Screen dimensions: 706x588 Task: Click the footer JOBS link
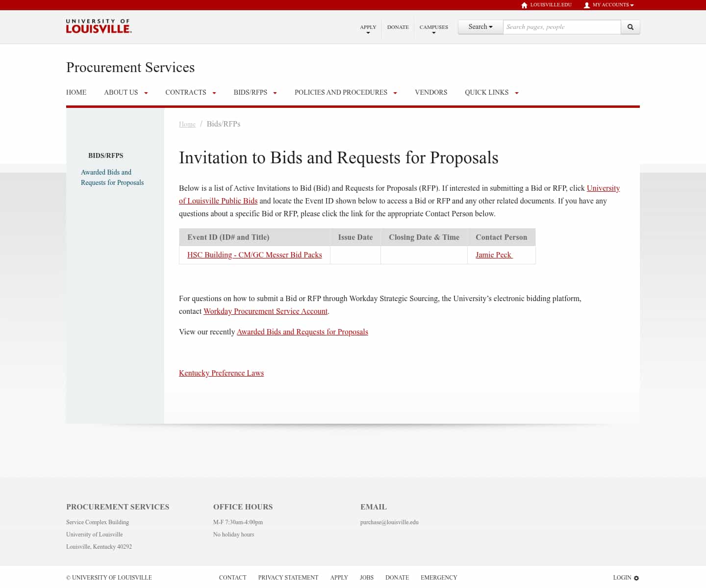(x=367, y=578)
